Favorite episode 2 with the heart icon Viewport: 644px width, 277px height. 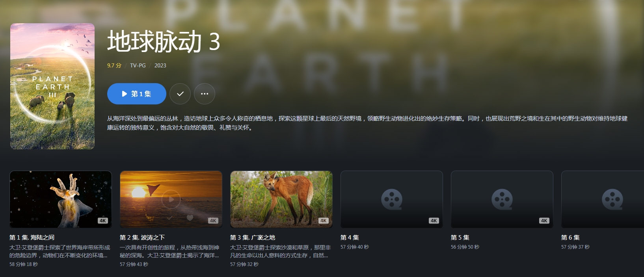pos(190,218)
